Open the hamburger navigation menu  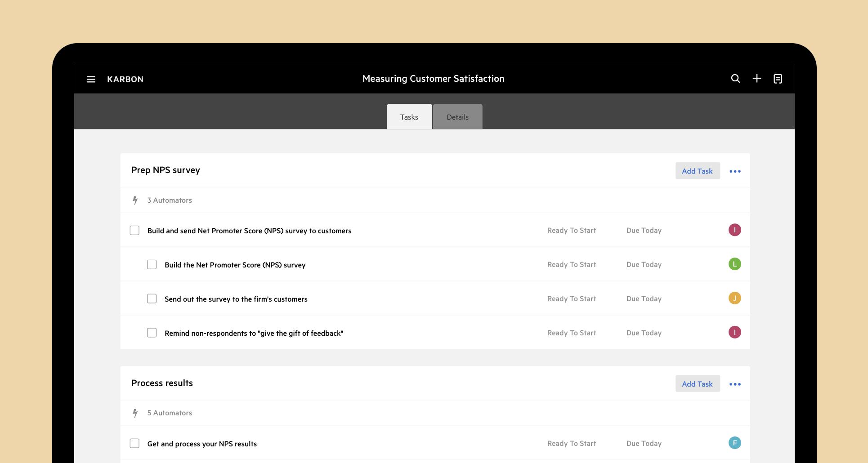(91, 79)
